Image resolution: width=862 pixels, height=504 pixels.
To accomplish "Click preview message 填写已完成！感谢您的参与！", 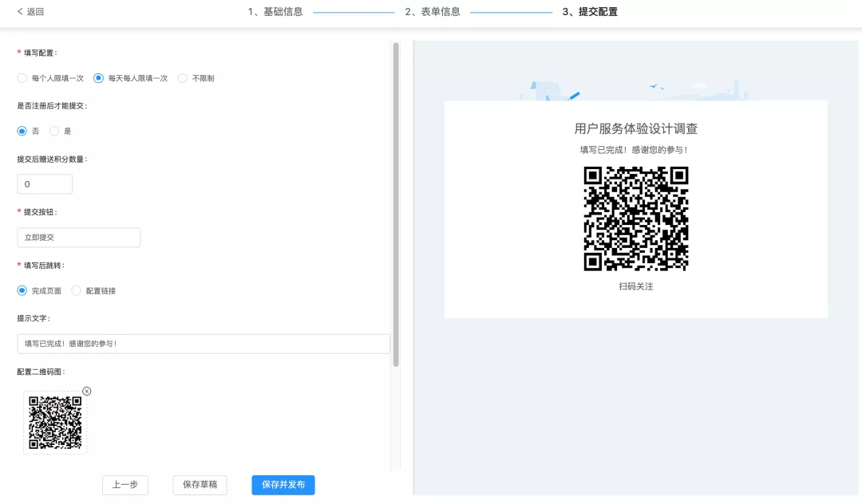I will (635, 150).
